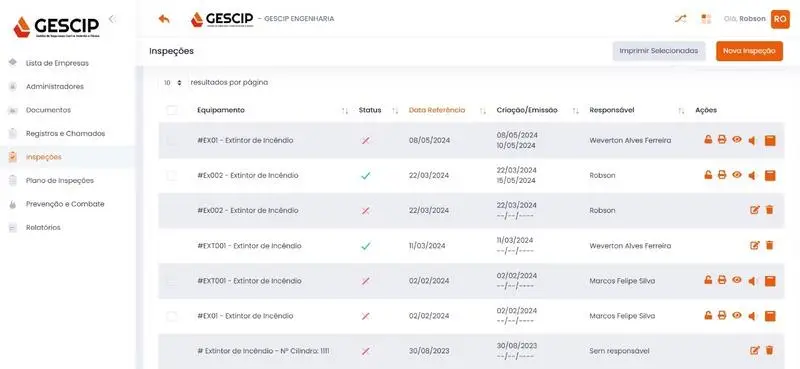Select checkbox of 02/02/2024 #EX01 row
800x369 pixels.
click(x=172, y=316)
